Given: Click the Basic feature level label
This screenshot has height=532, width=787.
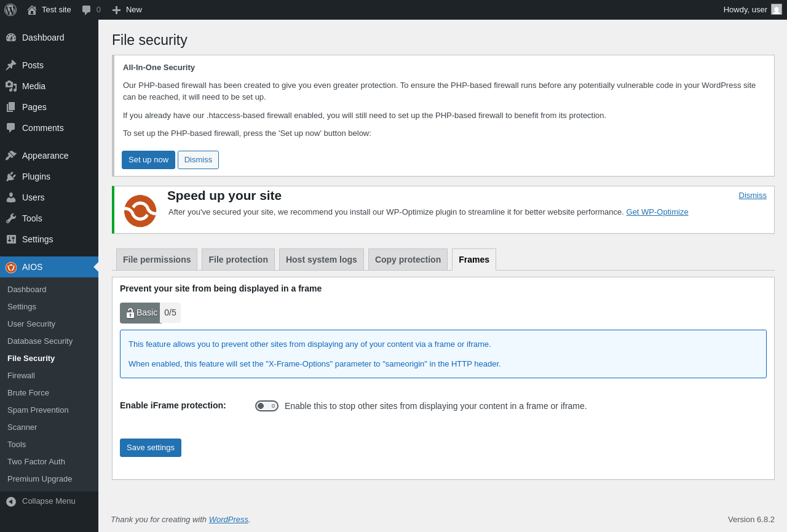Looking at the screenshot, I should [x=147, y=312].
